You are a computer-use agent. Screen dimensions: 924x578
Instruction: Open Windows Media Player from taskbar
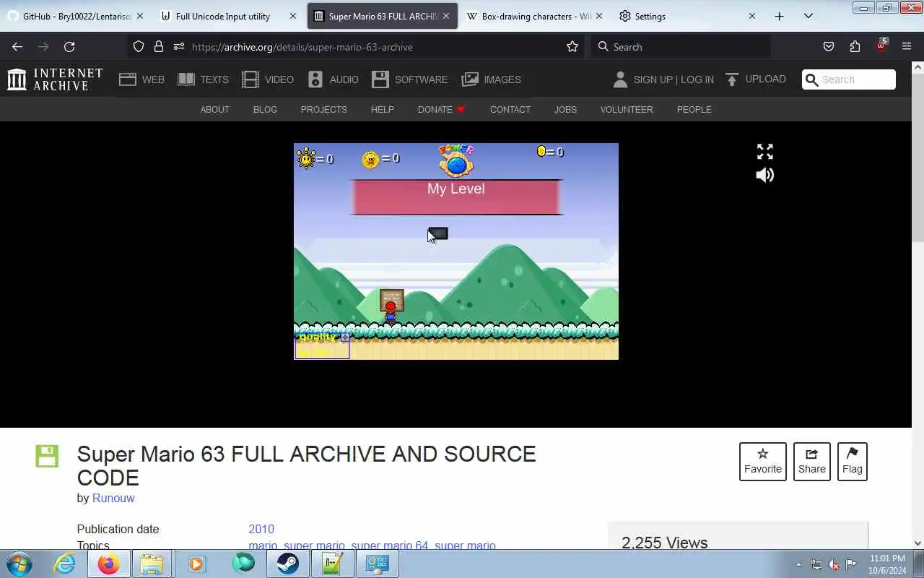pyautogui.click(x=196, y=564)
